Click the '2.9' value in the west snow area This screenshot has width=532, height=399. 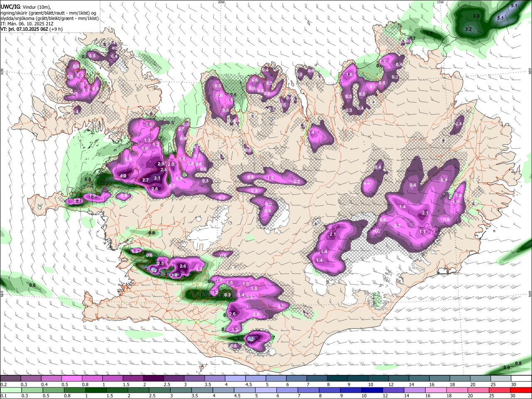(x=161, y=164)
